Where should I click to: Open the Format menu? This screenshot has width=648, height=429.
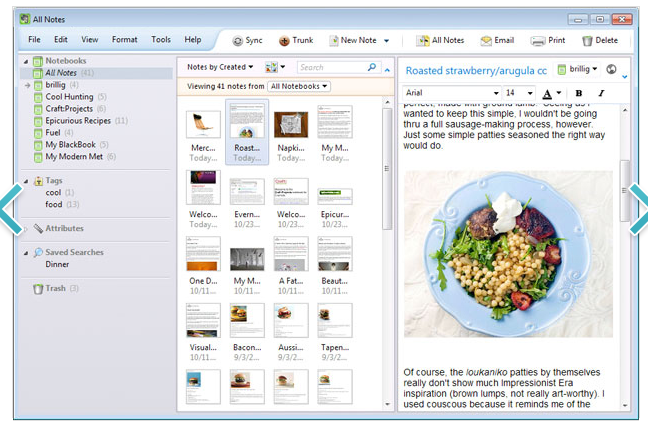[124, 40]
